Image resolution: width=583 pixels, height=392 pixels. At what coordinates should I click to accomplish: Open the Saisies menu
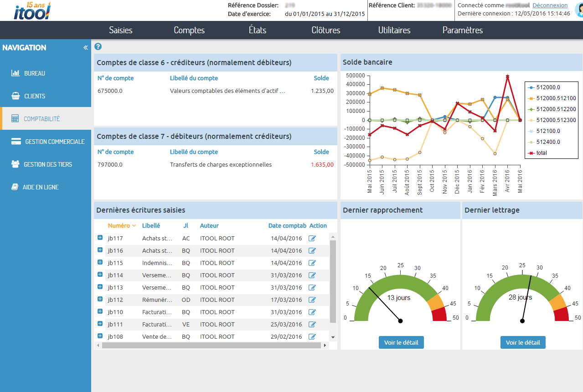[120, 31]
